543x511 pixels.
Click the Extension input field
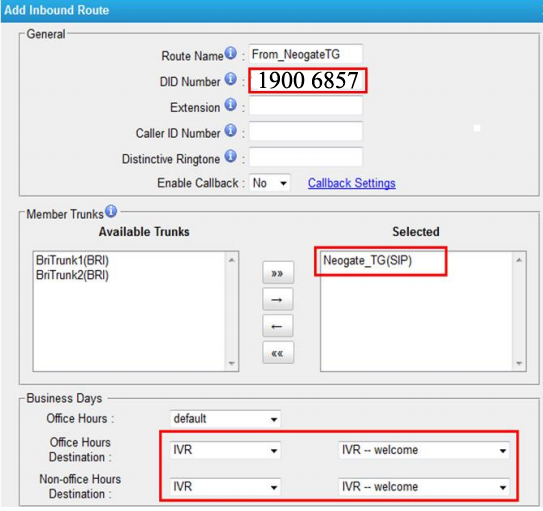pos(306,106)
